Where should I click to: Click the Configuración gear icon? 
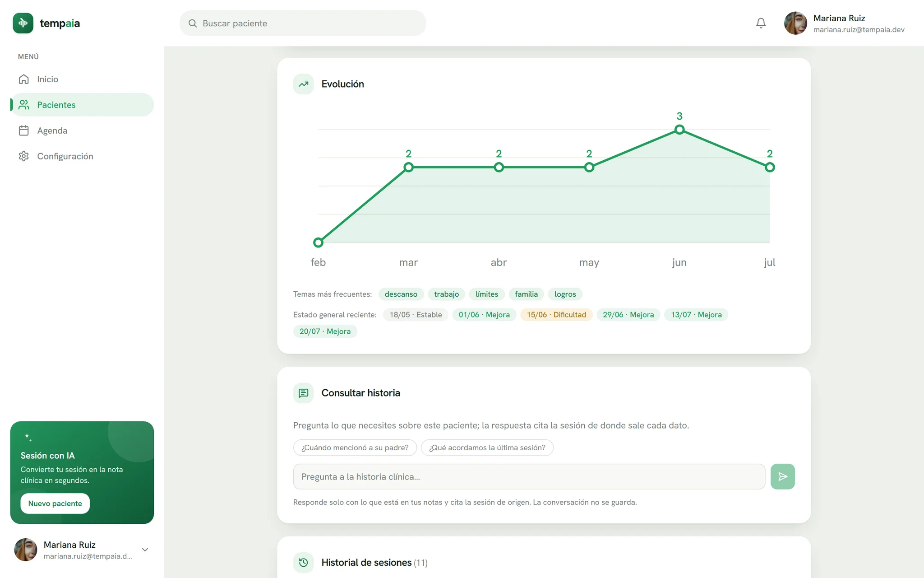24,156
